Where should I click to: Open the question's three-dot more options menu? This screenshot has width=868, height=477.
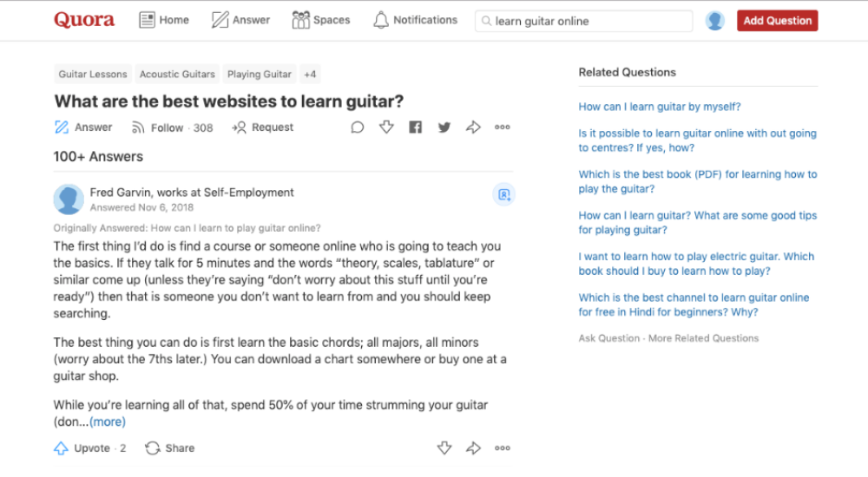coord(502,127)
